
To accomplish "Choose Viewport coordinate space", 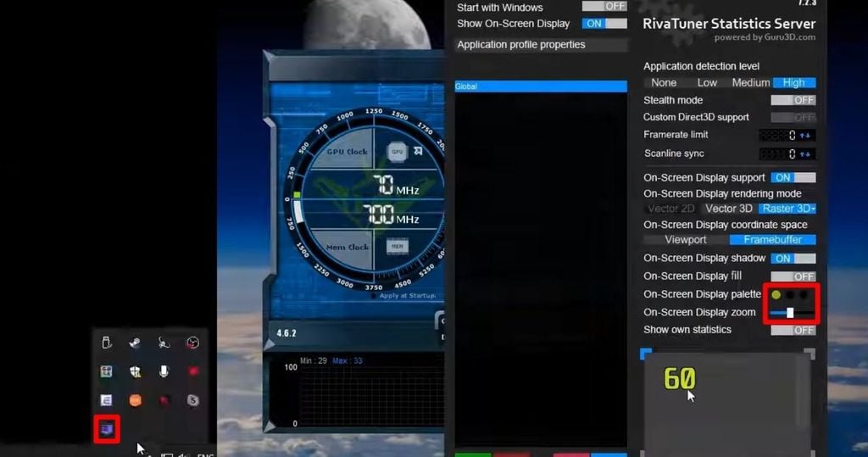I will (x=685, y=240).
